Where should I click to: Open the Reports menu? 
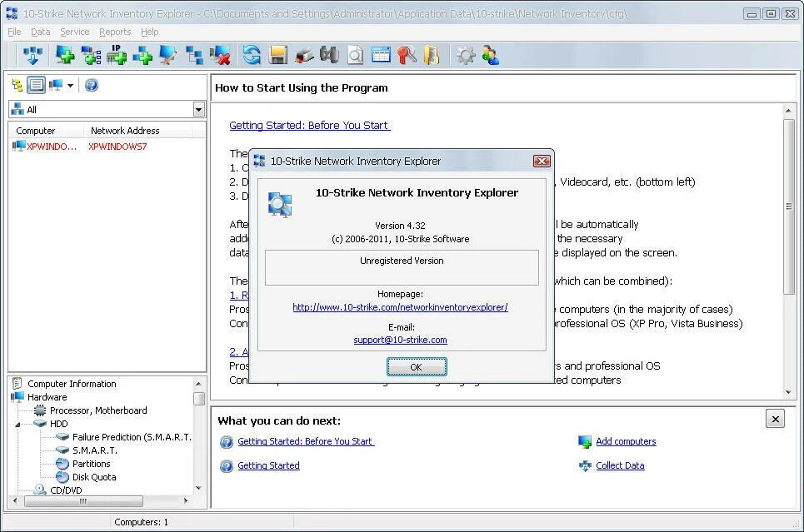tap(115, 32)
